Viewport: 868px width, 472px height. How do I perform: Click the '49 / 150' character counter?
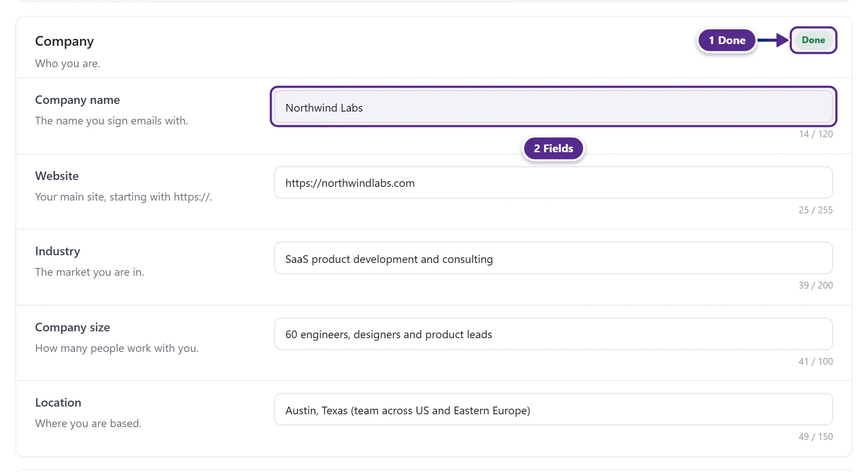815,437
